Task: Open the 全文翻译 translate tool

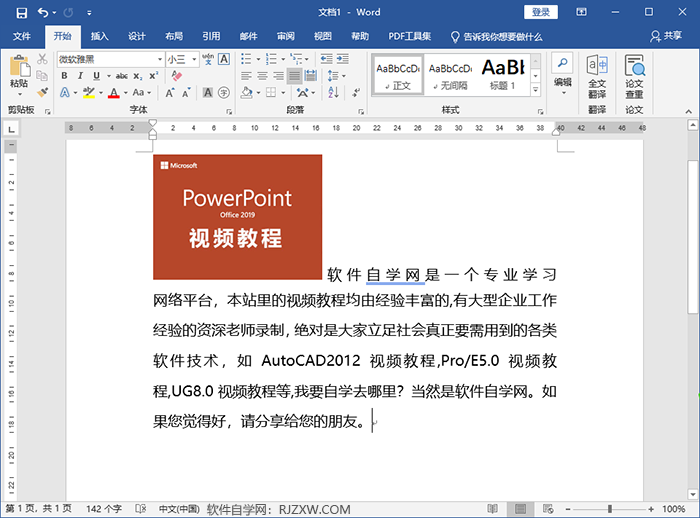Action: tap(596, 75)
